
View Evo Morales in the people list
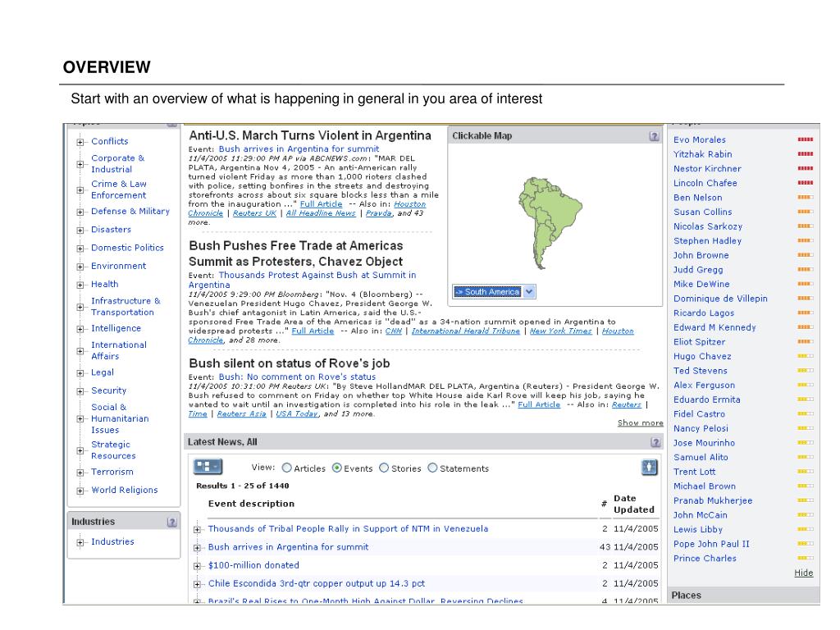[700, 139]
